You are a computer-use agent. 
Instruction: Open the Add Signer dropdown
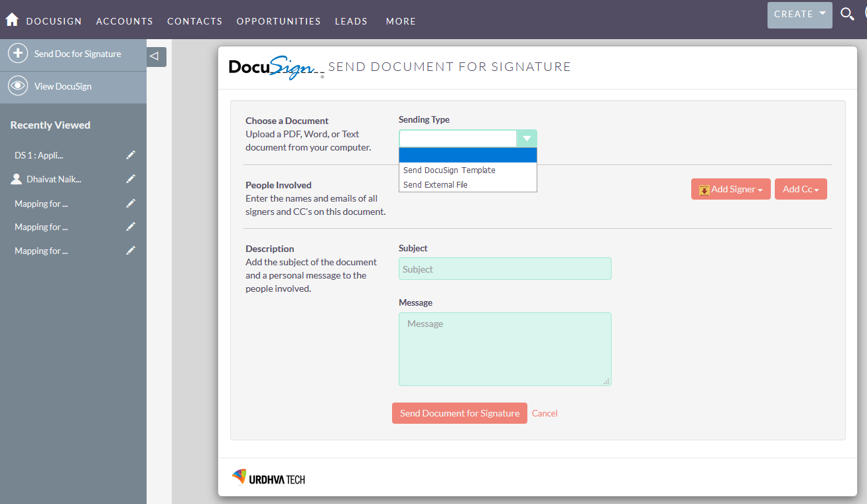click(731, 189)
